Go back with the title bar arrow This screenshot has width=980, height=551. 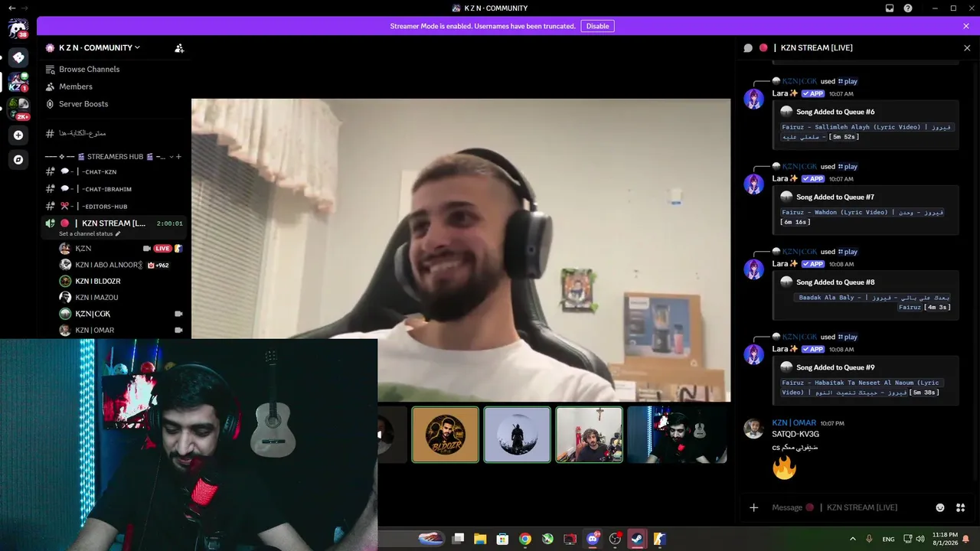[11, 8]
